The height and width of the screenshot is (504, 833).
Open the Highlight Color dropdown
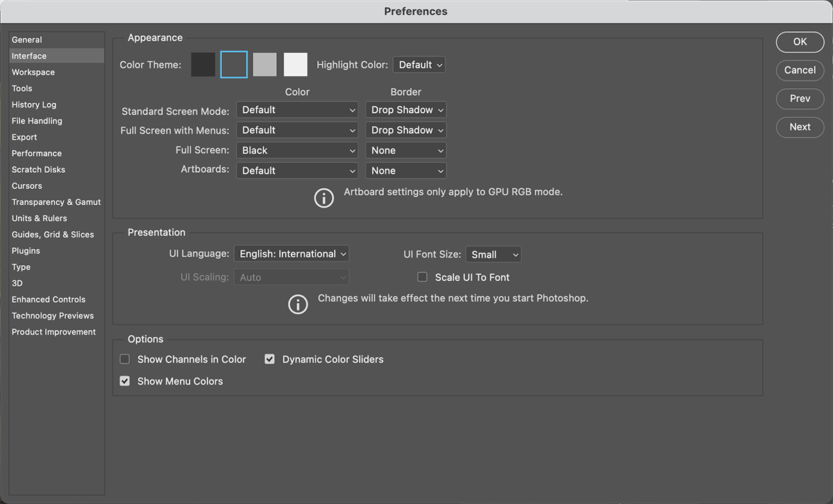coord(419,65)
